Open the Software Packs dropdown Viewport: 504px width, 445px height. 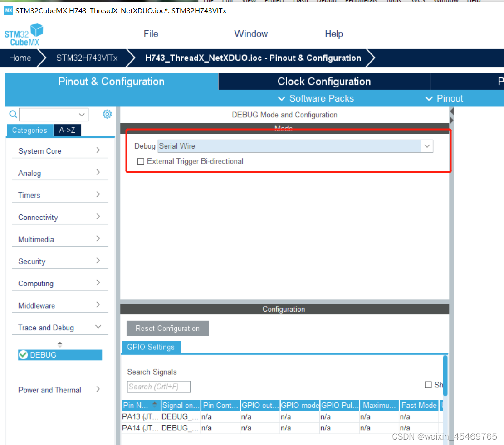coord(316,99)
